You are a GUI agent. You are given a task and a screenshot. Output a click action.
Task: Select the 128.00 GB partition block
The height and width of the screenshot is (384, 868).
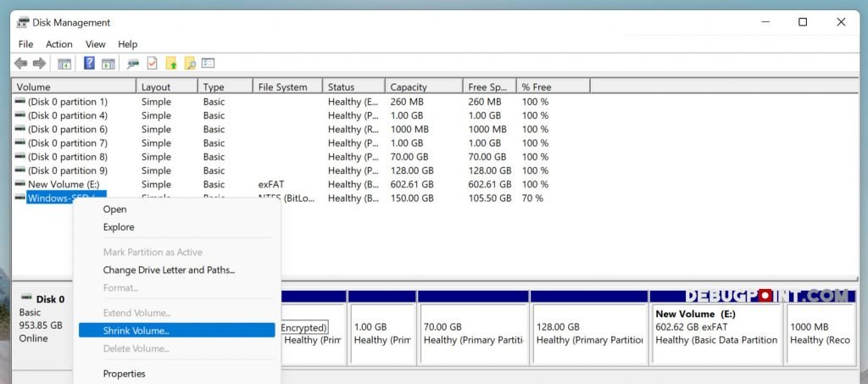click(x=589, y=333)
